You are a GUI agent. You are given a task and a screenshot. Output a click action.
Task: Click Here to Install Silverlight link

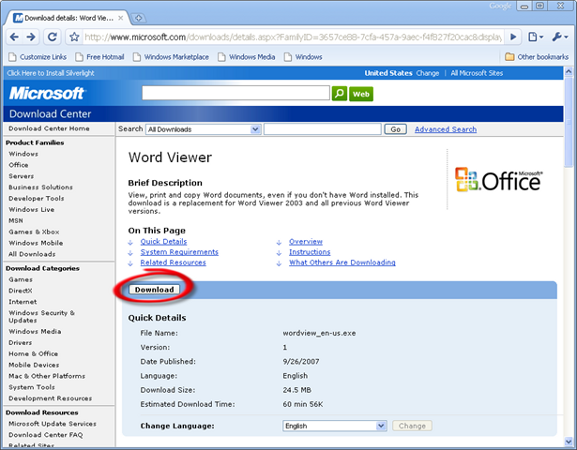[50, 73]
